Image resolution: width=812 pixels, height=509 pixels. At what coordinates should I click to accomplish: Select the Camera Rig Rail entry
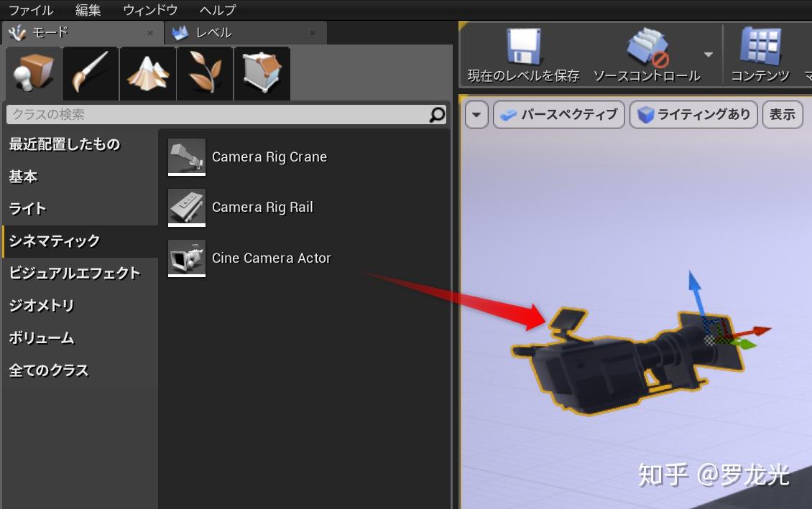coord(263,207)
